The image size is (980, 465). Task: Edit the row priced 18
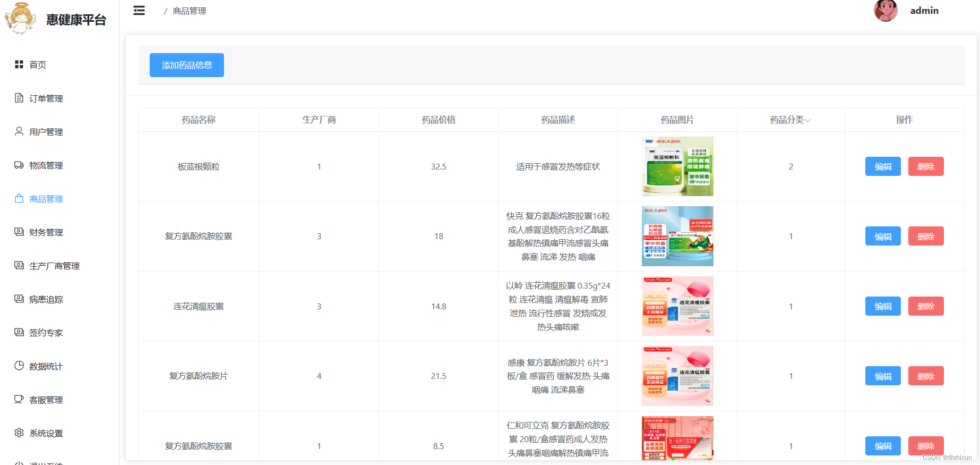(x=883, y=236)
